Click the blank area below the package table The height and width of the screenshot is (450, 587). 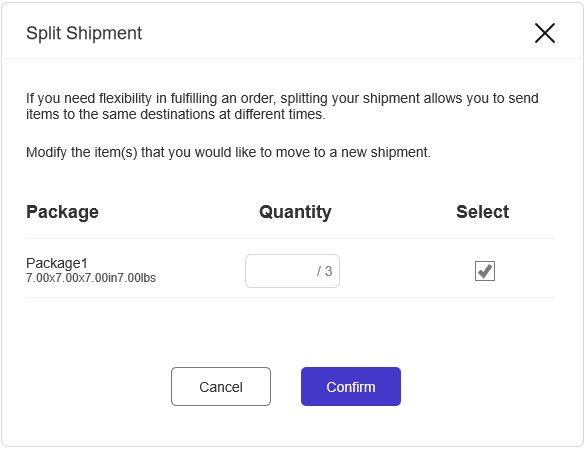pyautogui.click(x=291, y=331)
